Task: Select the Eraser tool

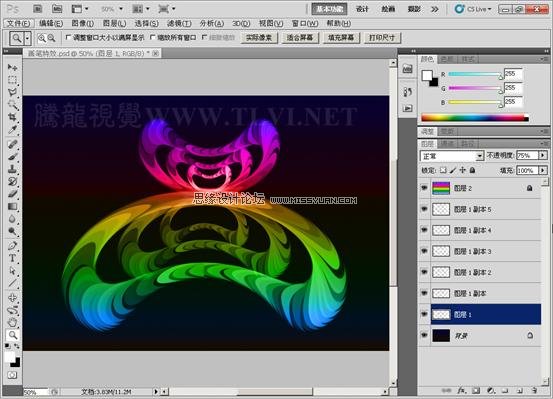Action: [12, 194]
